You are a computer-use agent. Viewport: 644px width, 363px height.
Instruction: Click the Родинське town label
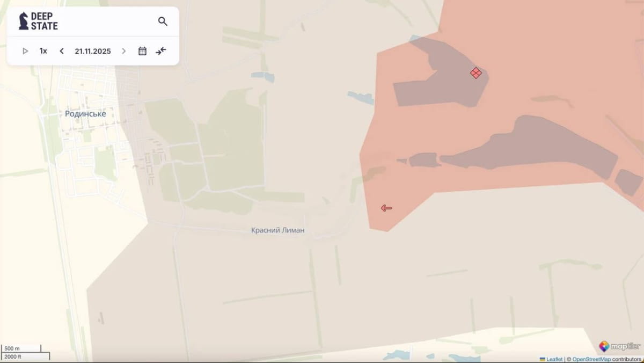point(85,114)
